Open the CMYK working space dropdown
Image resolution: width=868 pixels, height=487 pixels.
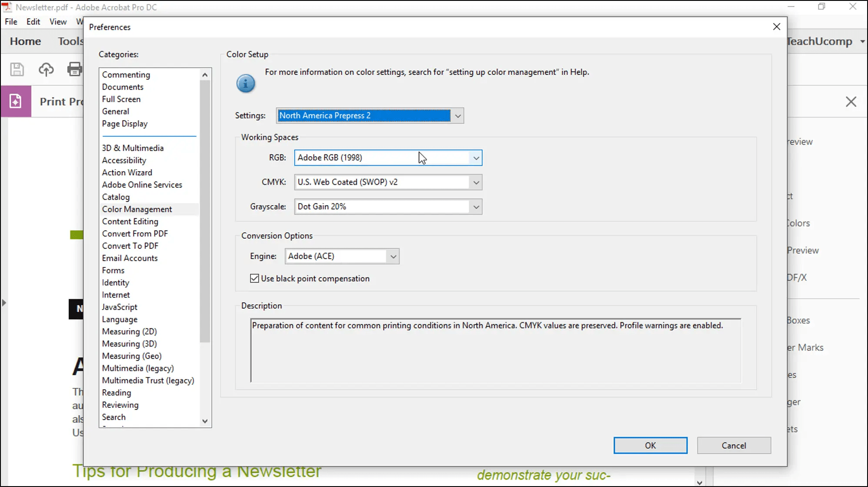click(476, 183)
